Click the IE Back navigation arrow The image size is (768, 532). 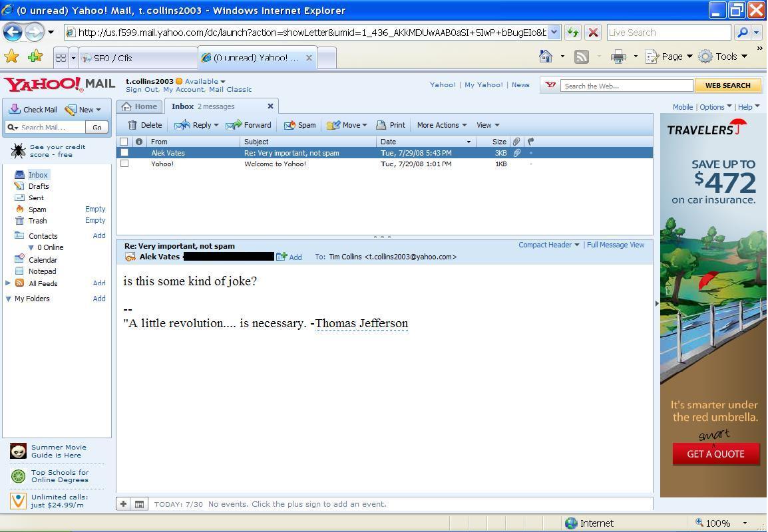tap(13, 33)
